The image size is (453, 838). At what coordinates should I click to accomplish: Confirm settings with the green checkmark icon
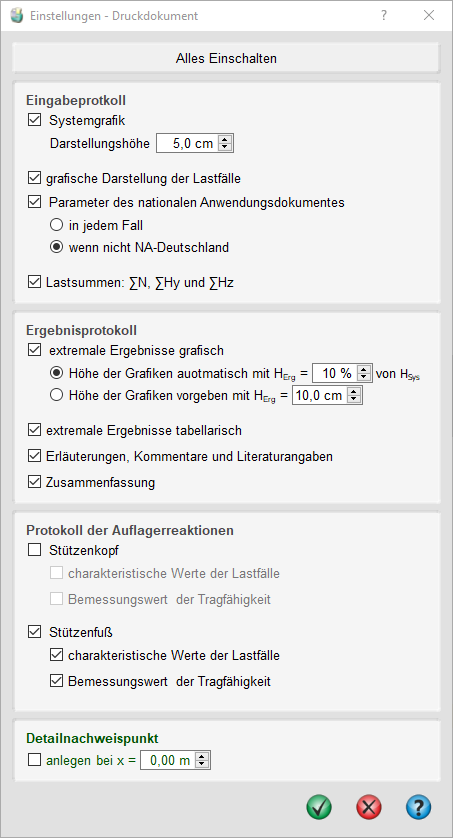[x=319, y=806]
